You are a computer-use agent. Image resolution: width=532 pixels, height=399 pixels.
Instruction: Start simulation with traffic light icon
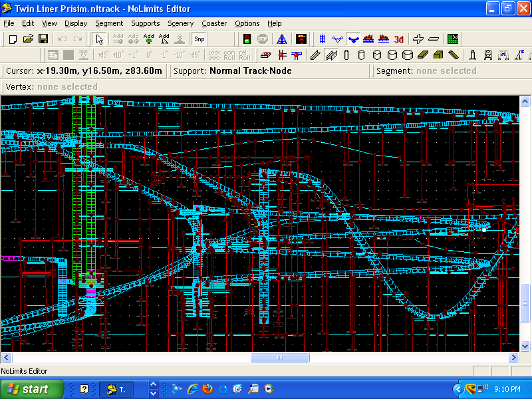click(x=247, y=39)
